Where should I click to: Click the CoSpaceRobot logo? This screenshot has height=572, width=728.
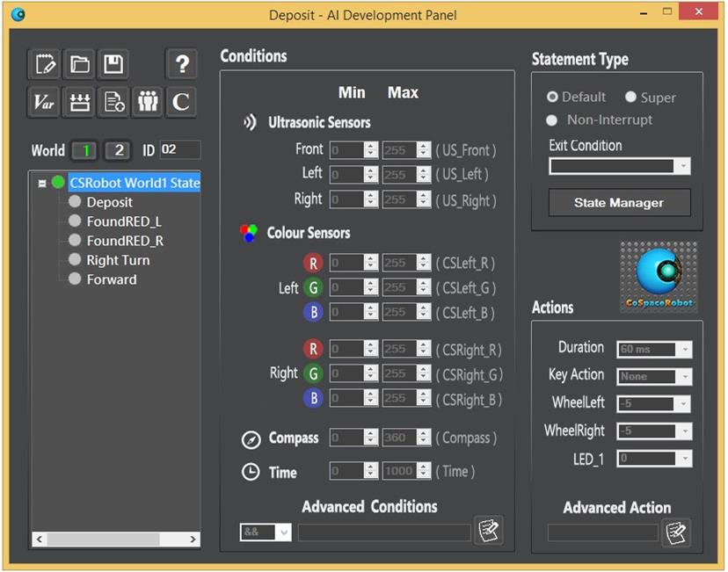tap(659, 277)
